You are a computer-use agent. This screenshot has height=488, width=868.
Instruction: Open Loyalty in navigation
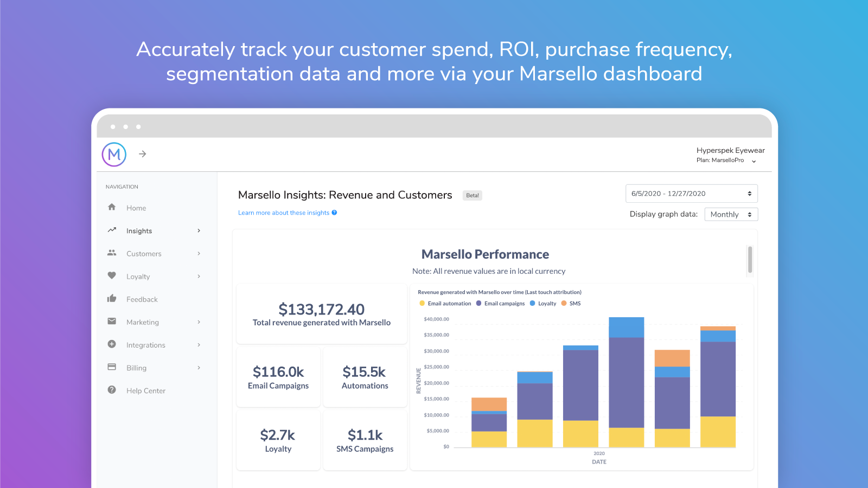point(138,277)
